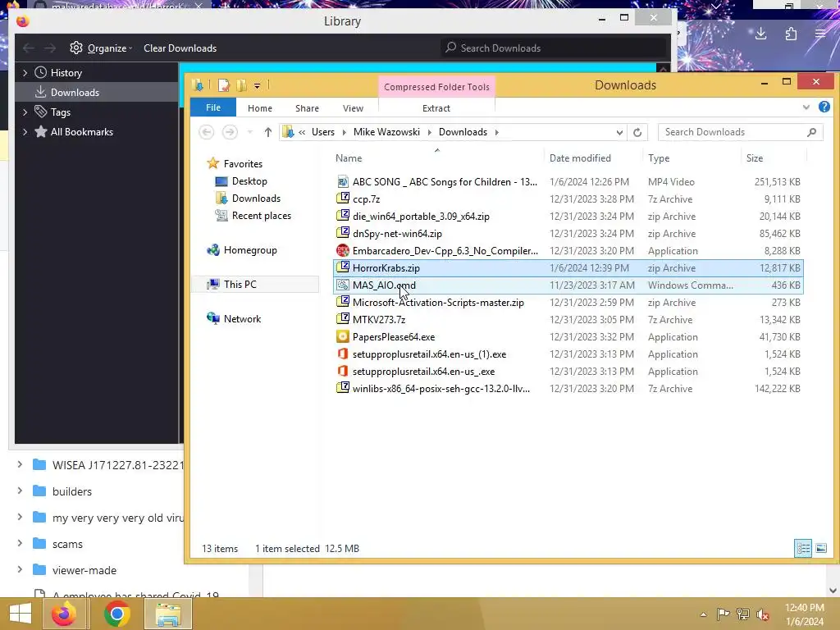Image resolution: width=840 pixels, height=630 pixels.
Task: Select MTKV273.7z archive
Action: click(x=568, y=319)
